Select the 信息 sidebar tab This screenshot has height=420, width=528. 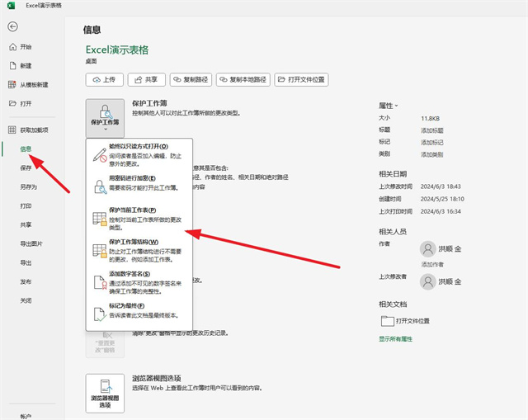point(26,149)
